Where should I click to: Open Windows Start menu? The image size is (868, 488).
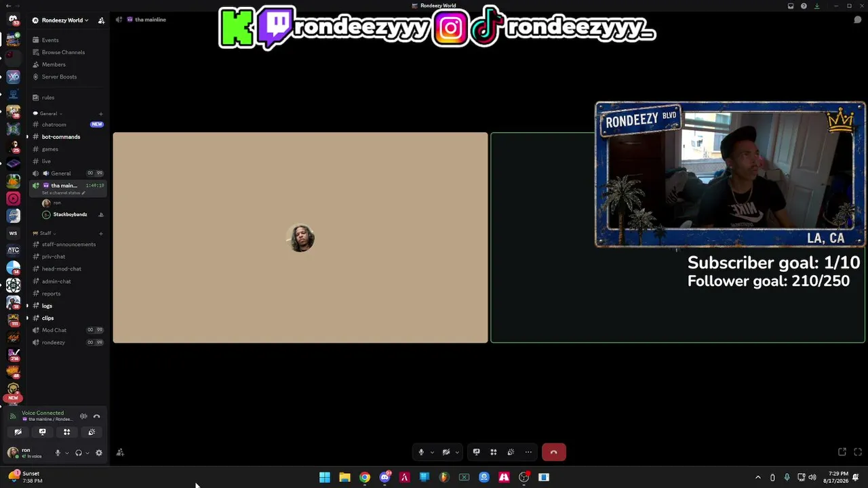(325, 477)
